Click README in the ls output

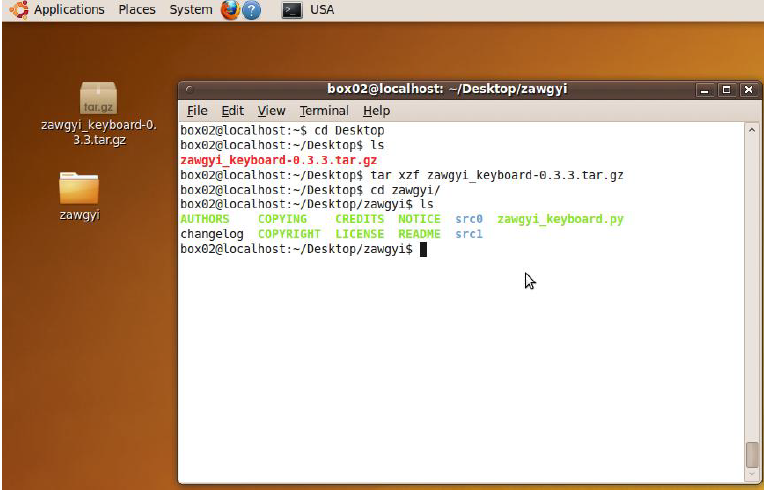pyautogui.click(x=419, y=234)
